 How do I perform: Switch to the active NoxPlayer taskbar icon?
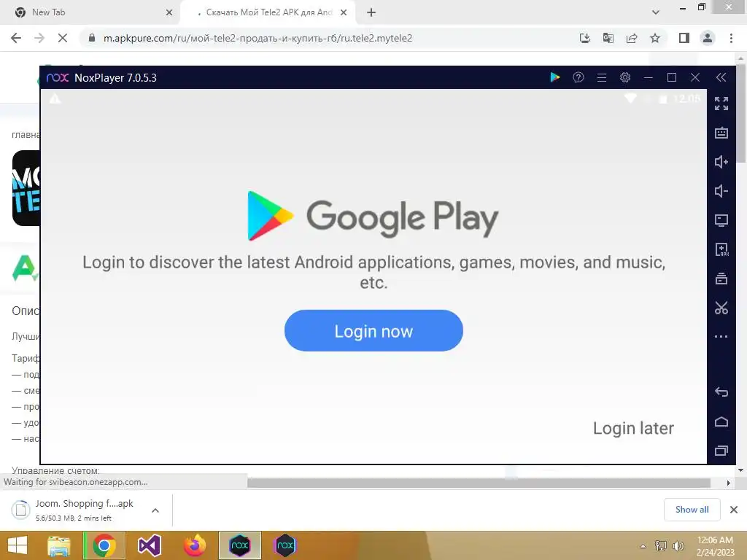pyautogui.click(x=239, y=545)
